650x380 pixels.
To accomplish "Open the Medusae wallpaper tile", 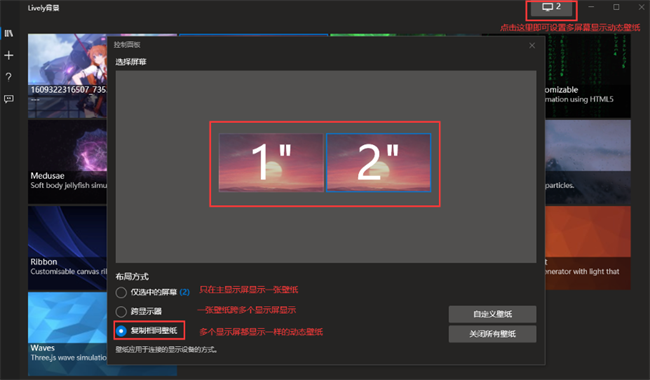I will click(x=68, y=162).
